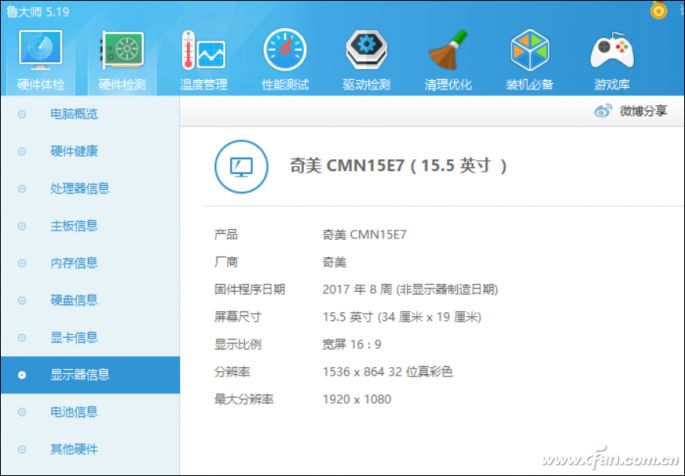Screen dimensions: 685x476
Task: Click the 清理优化 broom icon
Action: (448, 50)
